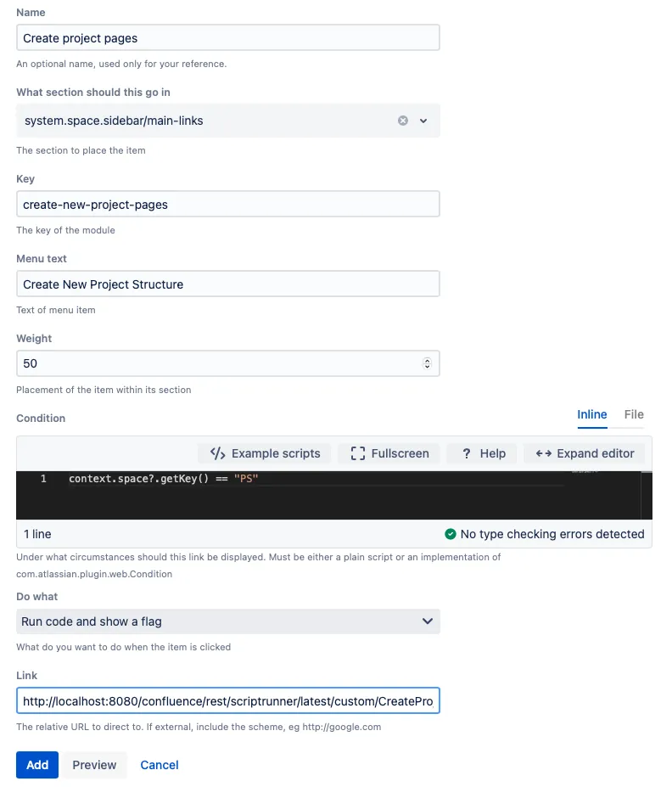Click into the Menu text field
Screen dimensions: 672x787
pyautogui.click(x=228, y=284)
